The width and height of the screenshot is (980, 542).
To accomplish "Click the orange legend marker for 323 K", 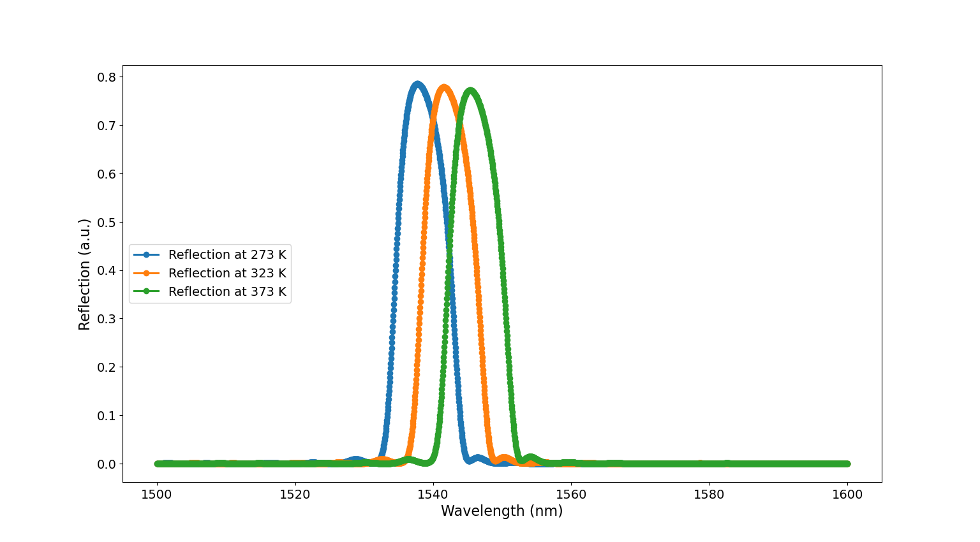I will (146, 274).
